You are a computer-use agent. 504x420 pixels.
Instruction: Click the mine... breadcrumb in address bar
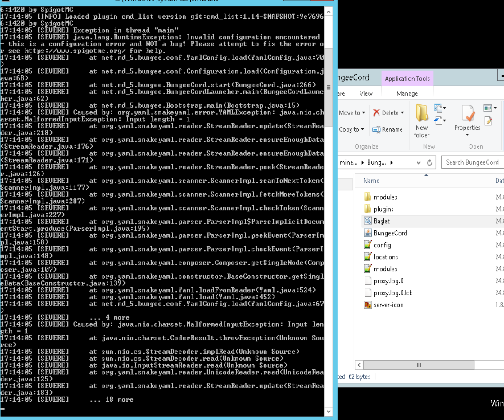(x=349, y=163)
